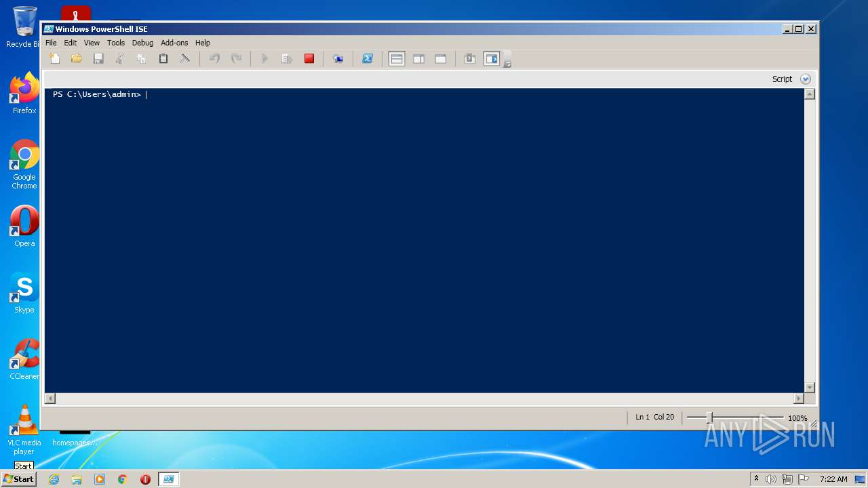This screenshot has width=868, height=488.
Task: Click horizontal scrollbar right arrow
Action: [798, 399]
